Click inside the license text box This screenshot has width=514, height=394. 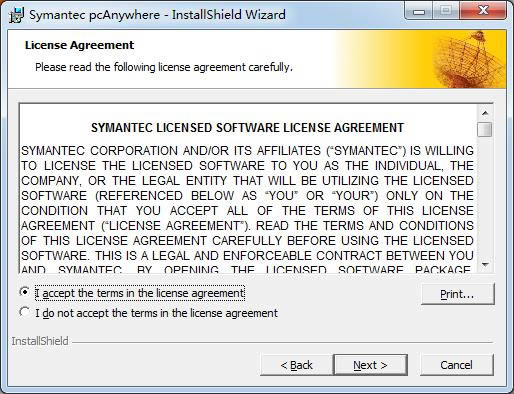(247, 188)
